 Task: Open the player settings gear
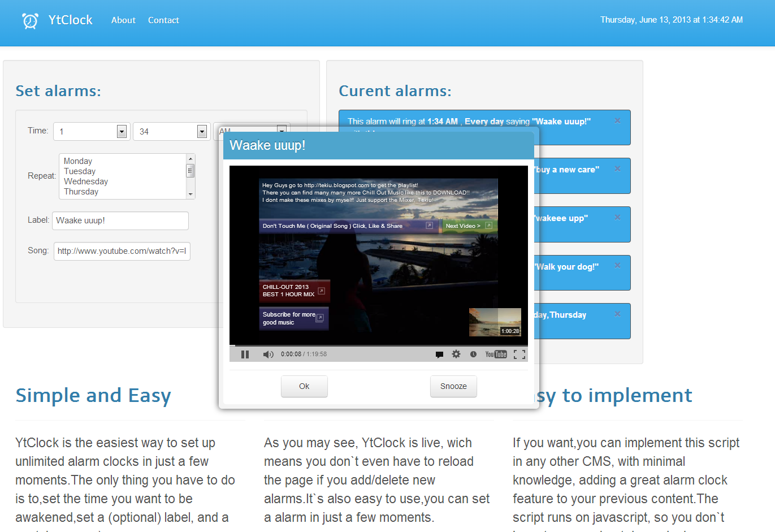click(456, 354)
